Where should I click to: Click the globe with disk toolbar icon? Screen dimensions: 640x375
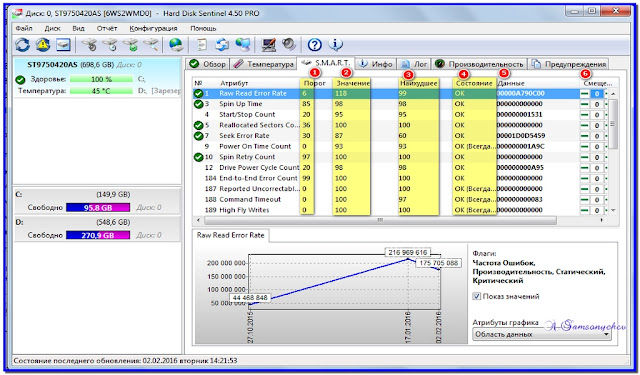tap(176, 44)
